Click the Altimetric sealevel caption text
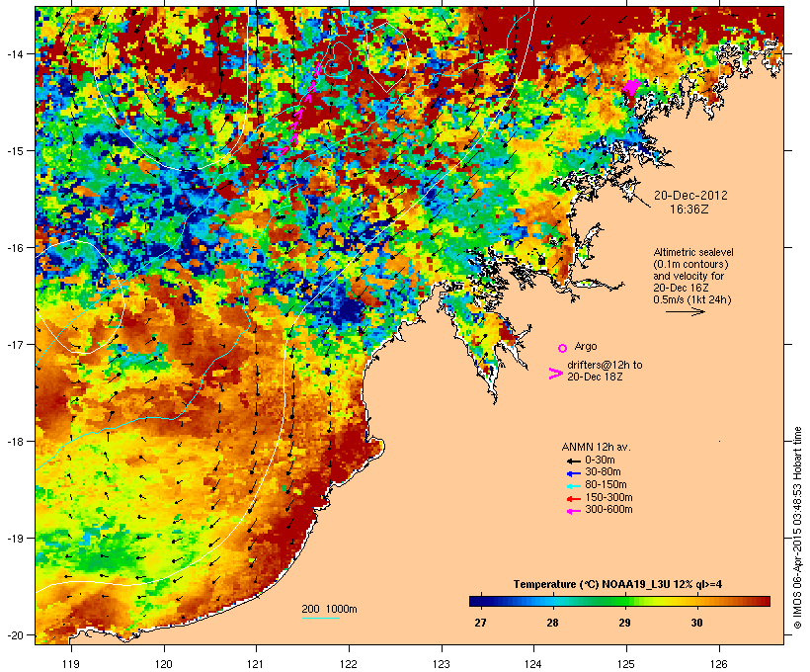The image size is (810, 672). pyautogui.click(x=693, y=252)
